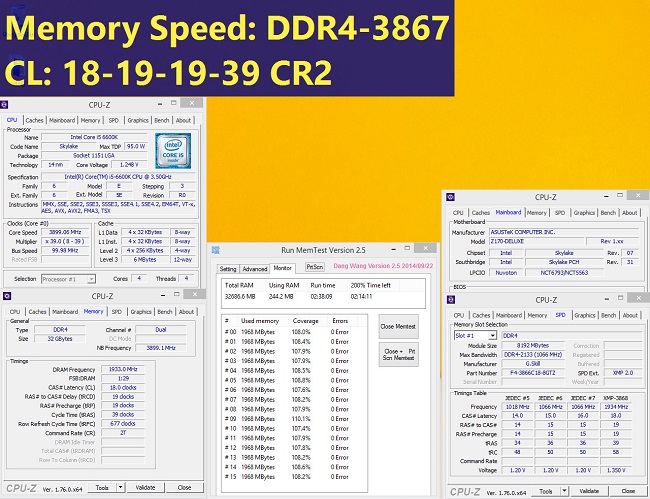Viewport: 650px width, 499px height.
Task: Minimize the Run MemTest window
Action: tap(393, 249)
